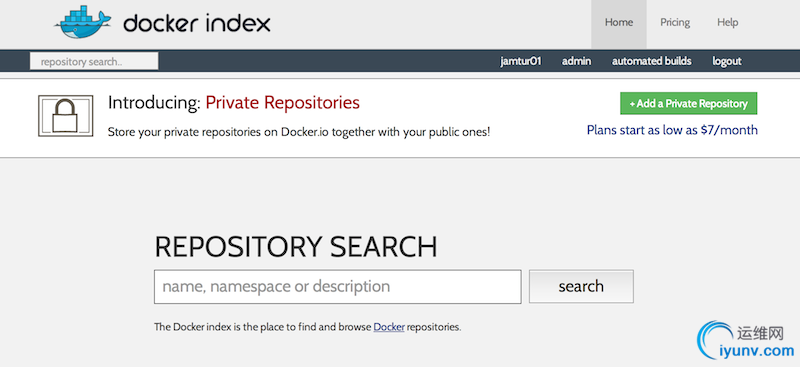
Task: Click the padlock private repositories icon
Action: (66, 116)
